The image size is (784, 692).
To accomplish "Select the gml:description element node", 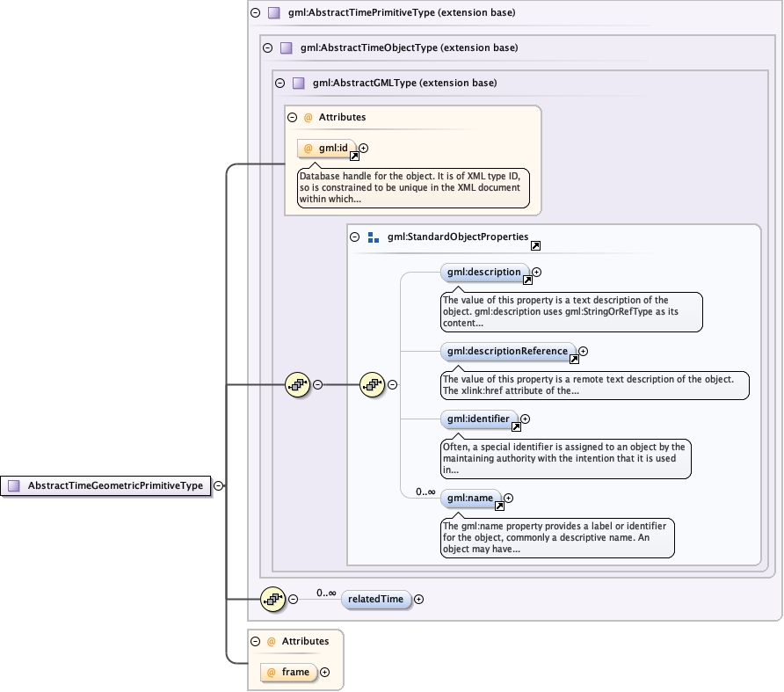I will [x=484, y=273].
